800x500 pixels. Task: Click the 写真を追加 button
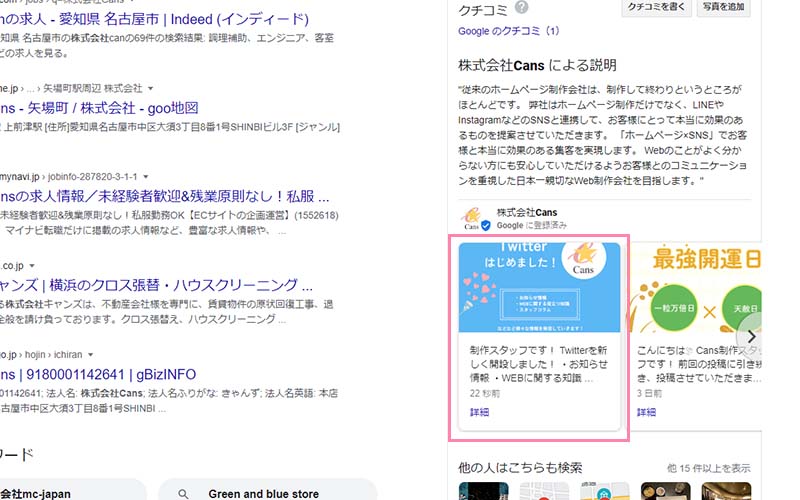click(x=722, y=8)
